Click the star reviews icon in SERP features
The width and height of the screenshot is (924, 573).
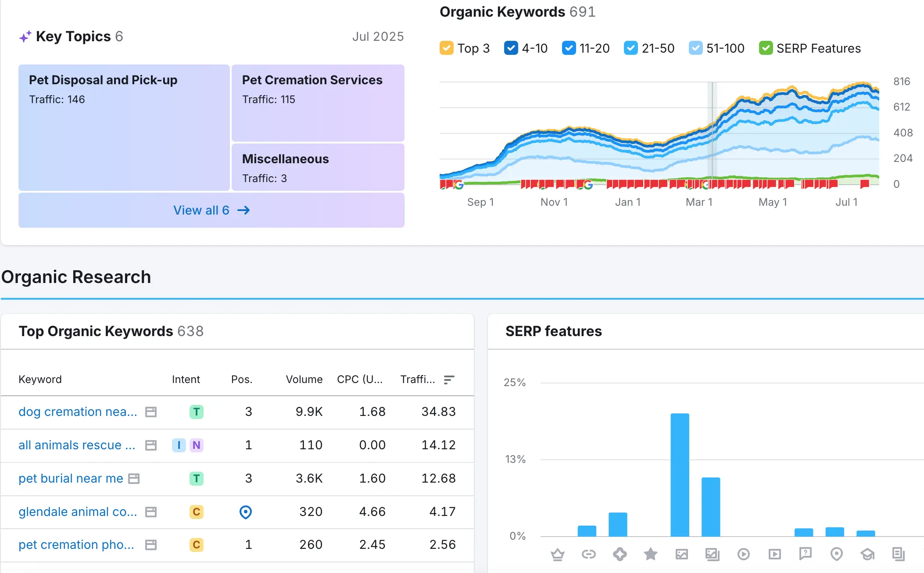(x=650, y=555)
